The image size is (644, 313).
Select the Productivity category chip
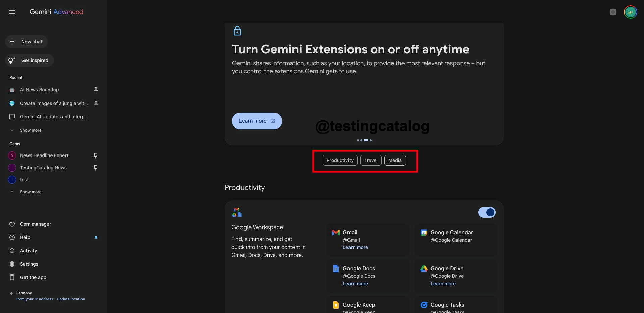click(340, 160)
